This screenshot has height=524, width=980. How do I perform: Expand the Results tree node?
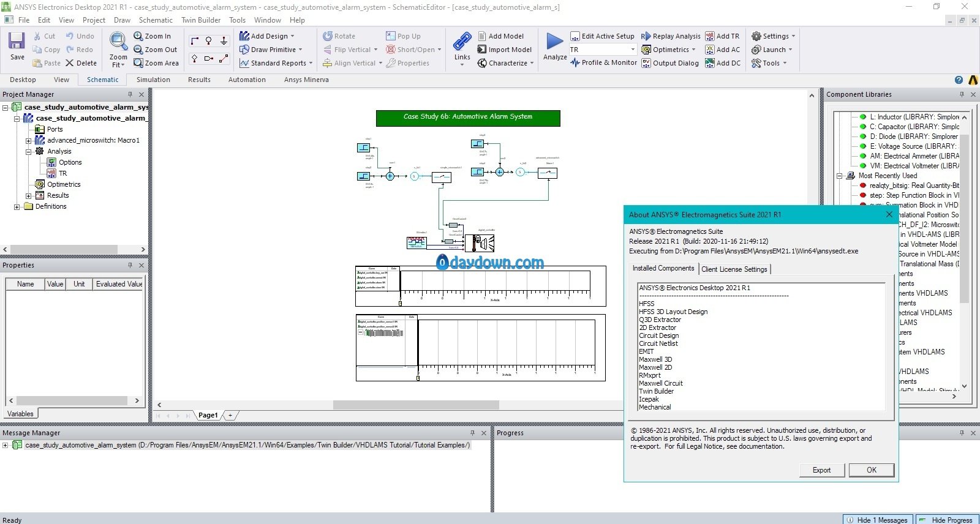[28, 195]
